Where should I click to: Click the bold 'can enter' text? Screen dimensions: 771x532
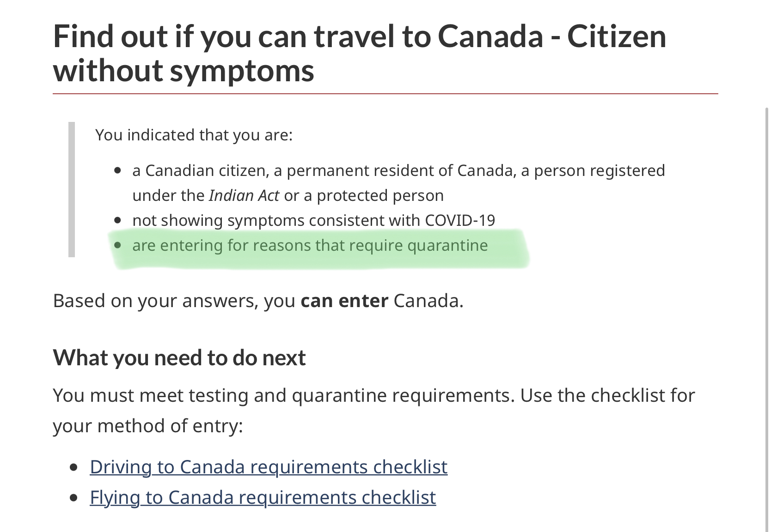tap(344, 301)
